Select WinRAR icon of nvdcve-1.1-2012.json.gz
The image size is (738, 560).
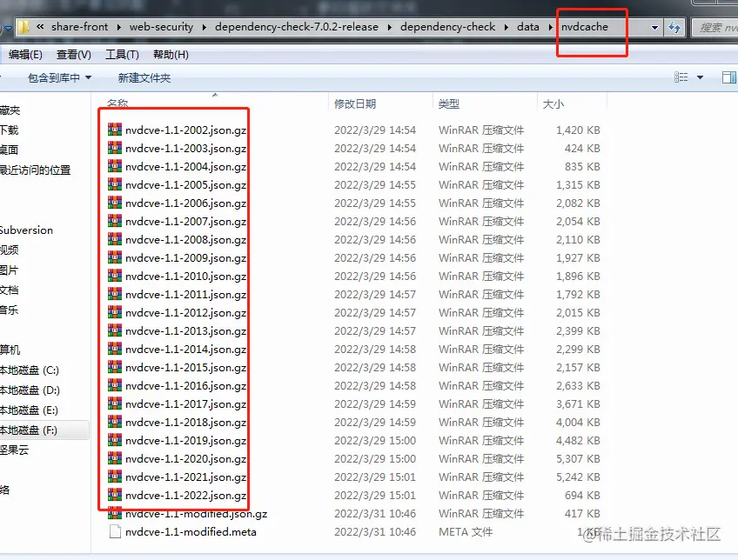115,312
